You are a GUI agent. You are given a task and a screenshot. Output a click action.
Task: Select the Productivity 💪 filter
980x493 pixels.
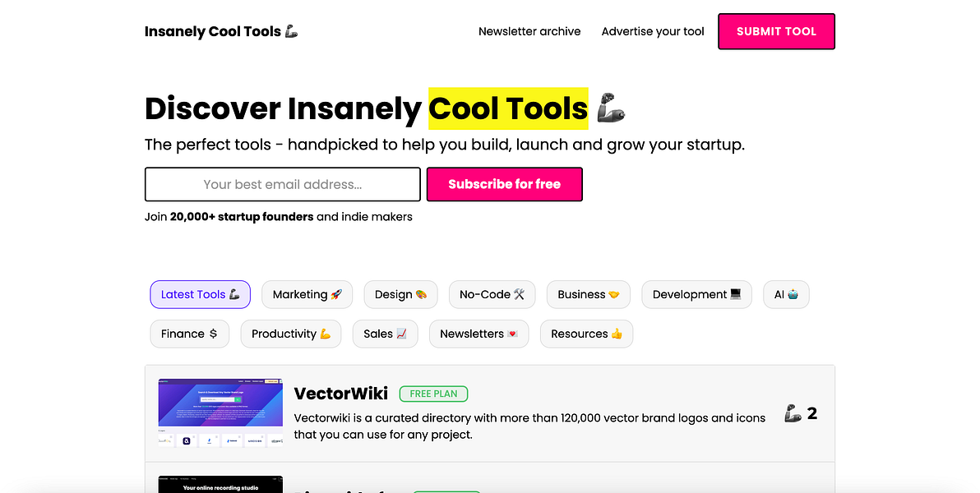[x=290, y=334]
